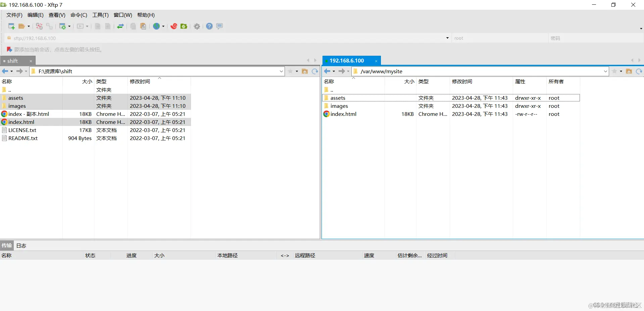This screenshot has height=311, width=644.
Task: Click the 密码 password field
Action: (x=596, y=38)
